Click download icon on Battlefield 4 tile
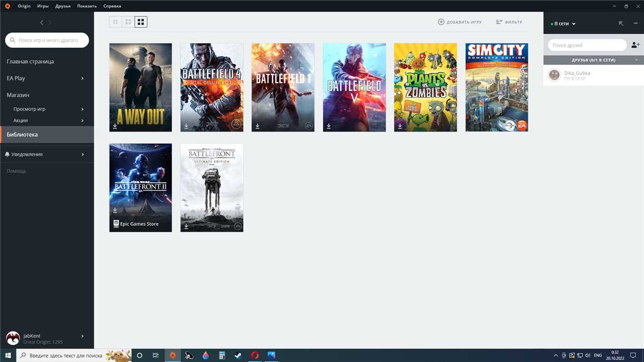The width and height of the screenshot is (644, 362). click(186, 127)
